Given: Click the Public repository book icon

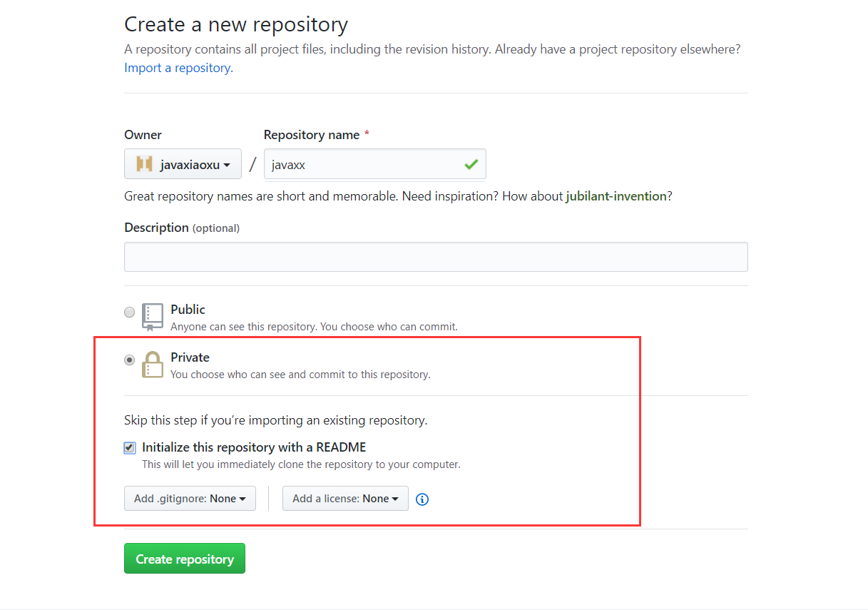Looking at the screenshot, I should click(x=153, y=317).
